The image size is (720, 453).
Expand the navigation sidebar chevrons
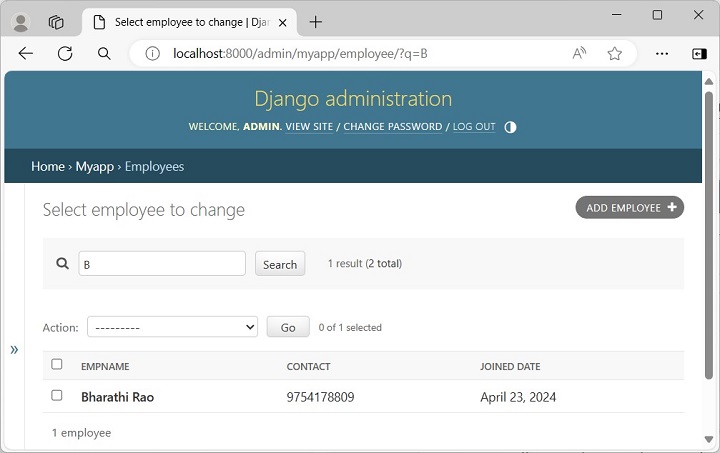14,349
